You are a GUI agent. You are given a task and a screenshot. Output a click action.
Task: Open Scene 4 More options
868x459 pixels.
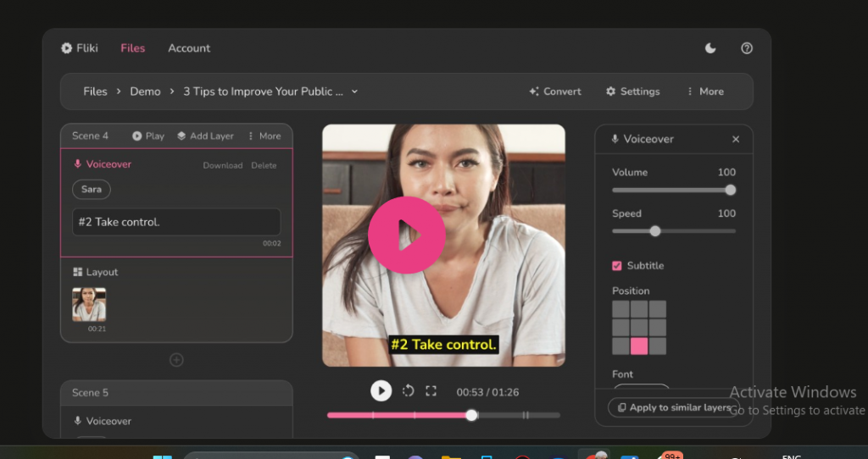(264, 135)
